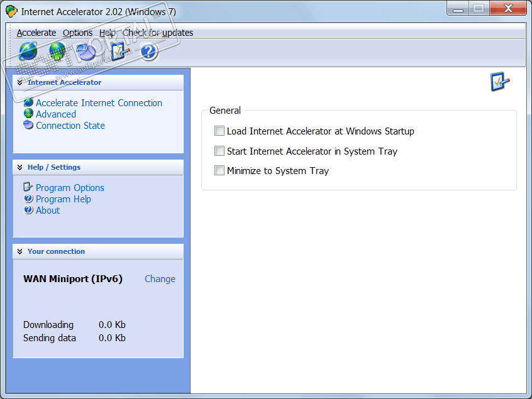532x399 pixels.
Task: Click the Help / Settings header title
Action: 54,167
